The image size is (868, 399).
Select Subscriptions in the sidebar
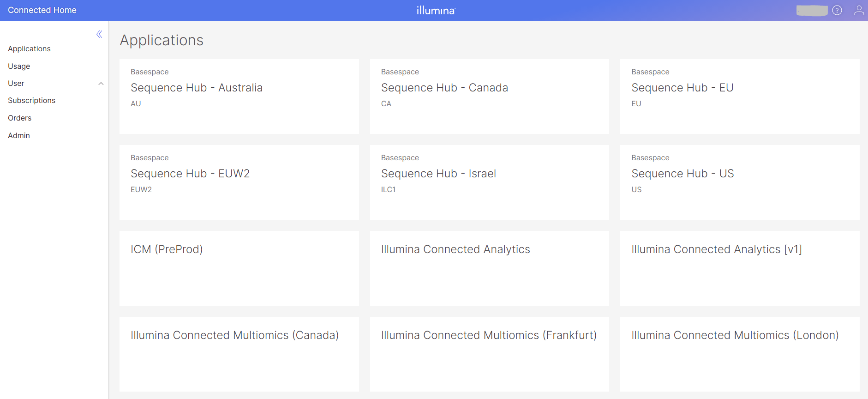[x=31, y=100]
